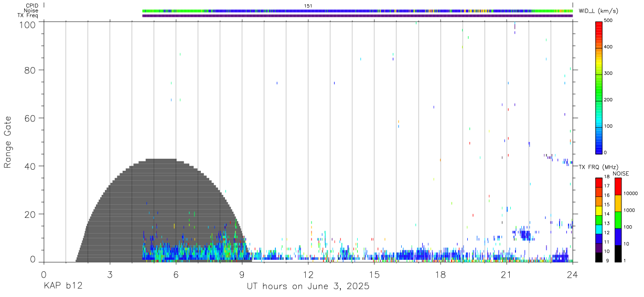The image size is (644, 297).
Task: Click the multicolored Noise strip at top
Action: click(x=358, y=10)
